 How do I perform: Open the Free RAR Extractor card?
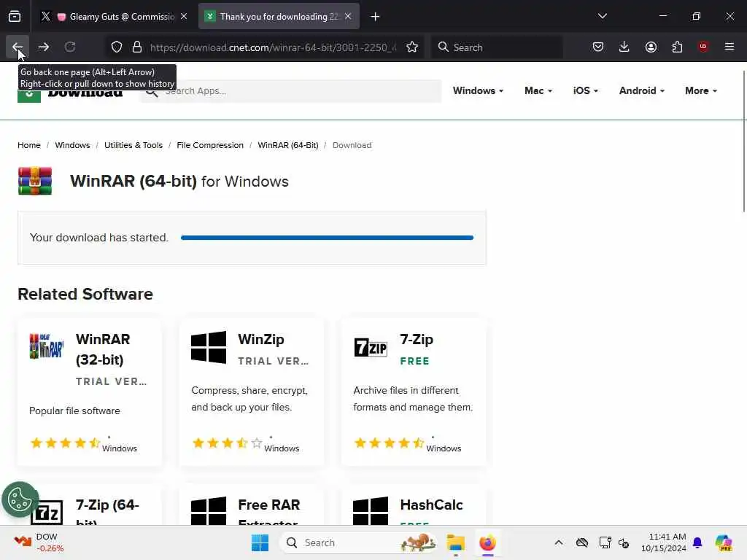coord(268,513)
